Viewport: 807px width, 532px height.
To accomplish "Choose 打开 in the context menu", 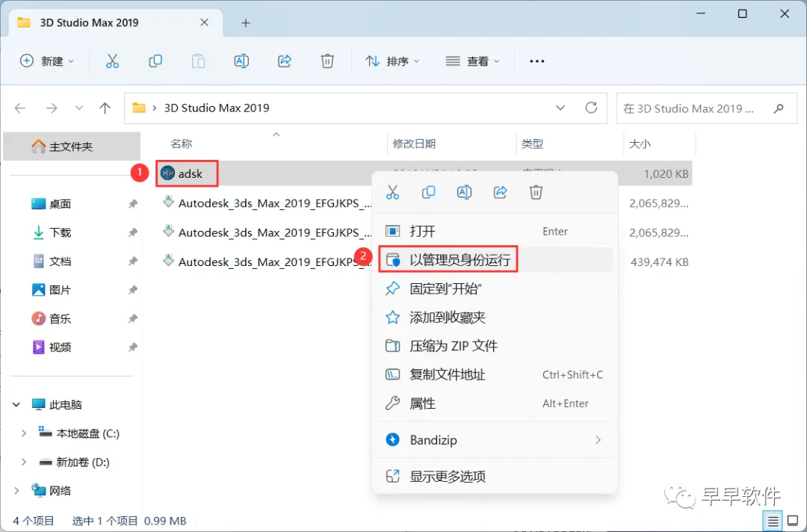I will click(x=495, y=232).
